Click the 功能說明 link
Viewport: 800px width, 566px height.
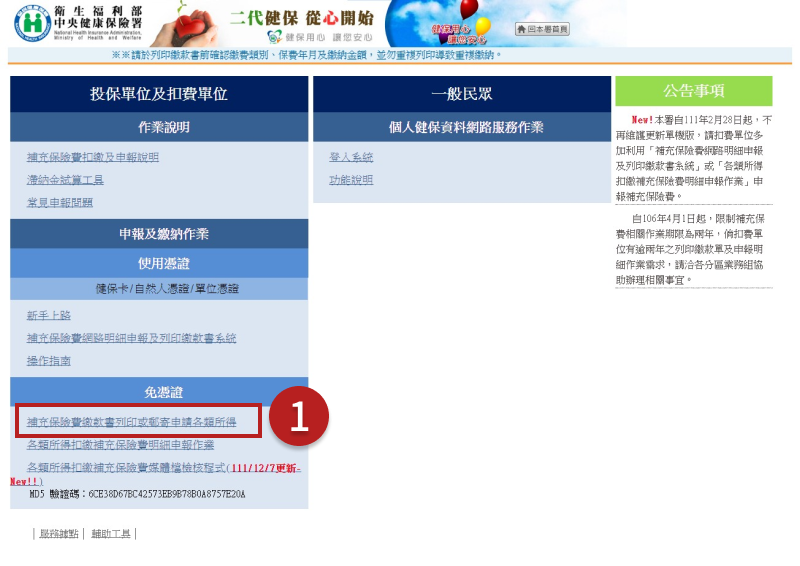point(351,180)
